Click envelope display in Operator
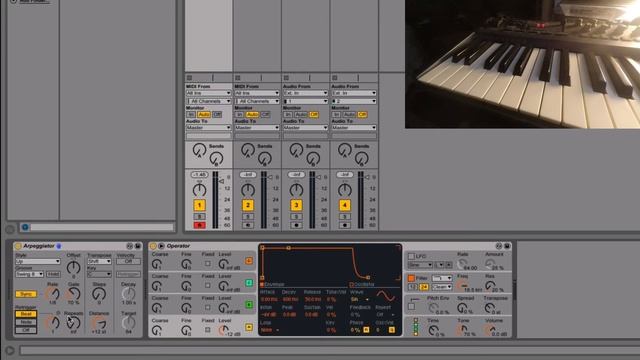The width and height of the screenshot is (640, 360). (x=330, y=263)
